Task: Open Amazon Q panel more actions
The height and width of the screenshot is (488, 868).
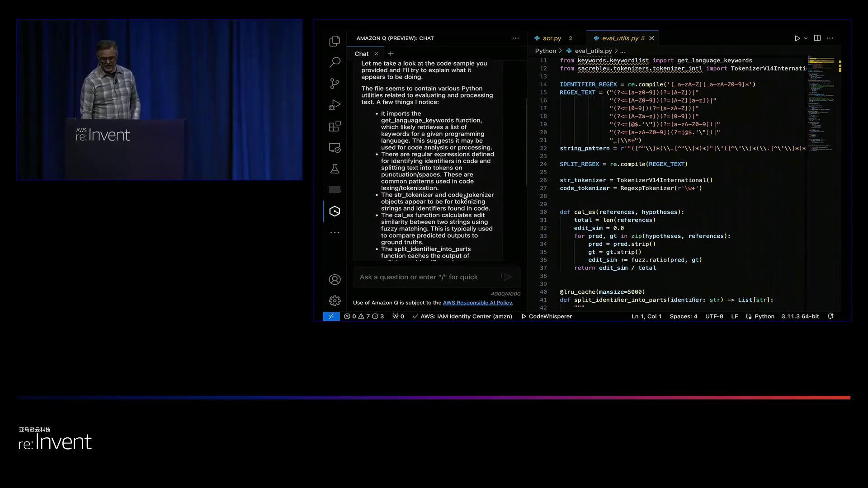Action: 515,38
